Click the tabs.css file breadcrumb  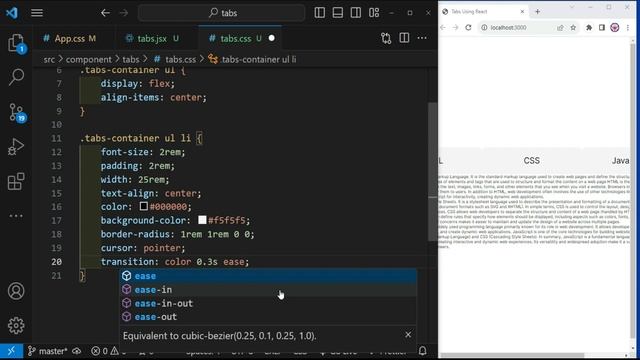point(175,60)
